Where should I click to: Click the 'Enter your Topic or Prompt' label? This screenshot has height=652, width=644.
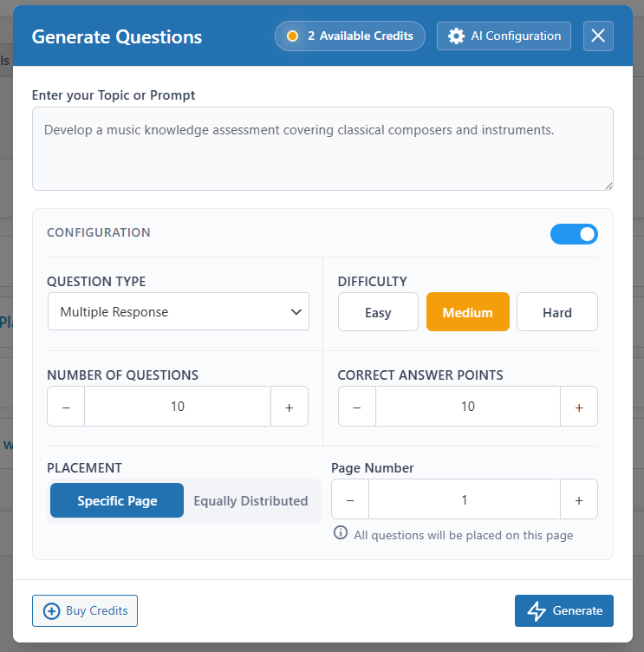(114, 95)
